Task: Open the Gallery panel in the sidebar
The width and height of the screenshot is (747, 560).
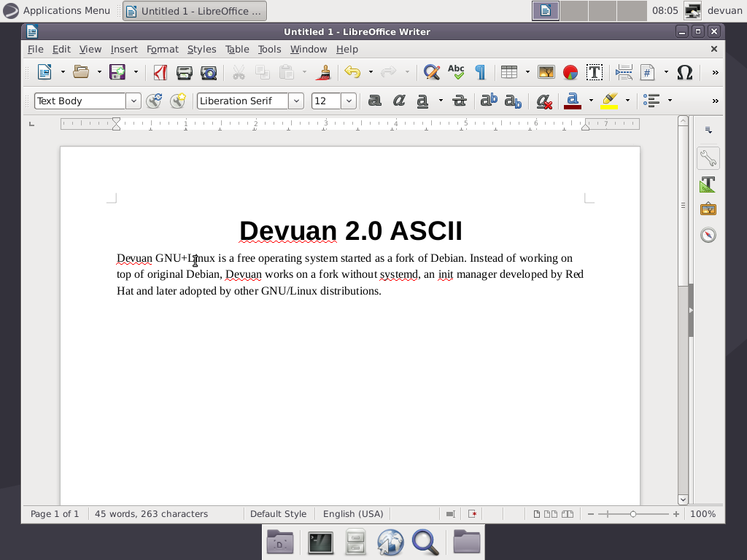Action: pyautogui.click(x=708, y=209)
